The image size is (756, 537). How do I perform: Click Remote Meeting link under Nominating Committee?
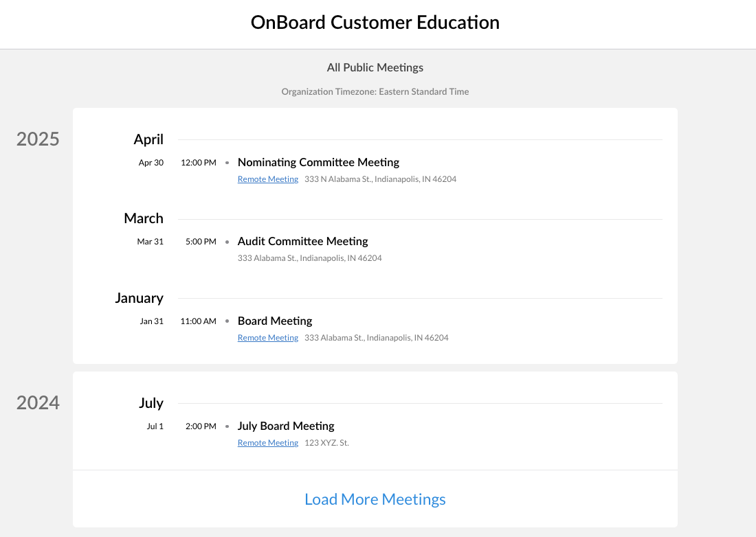pyautogui.click(x=268, y=179)
